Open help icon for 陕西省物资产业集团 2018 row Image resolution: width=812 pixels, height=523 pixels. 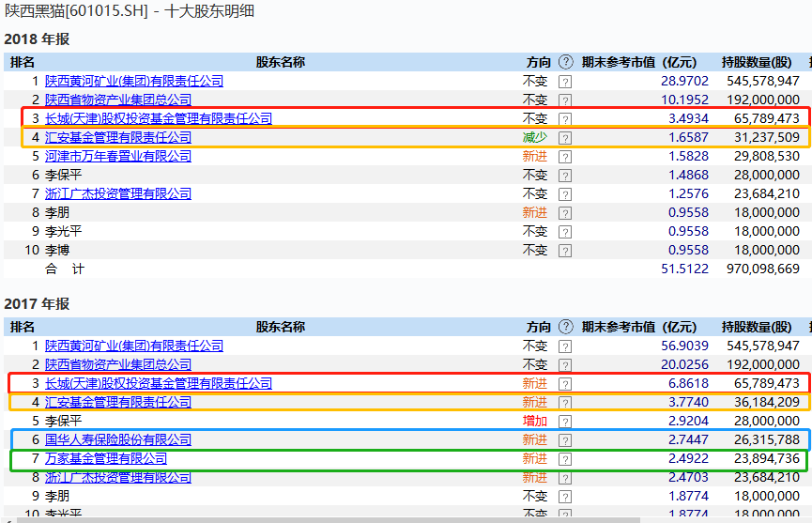point(565,100)
